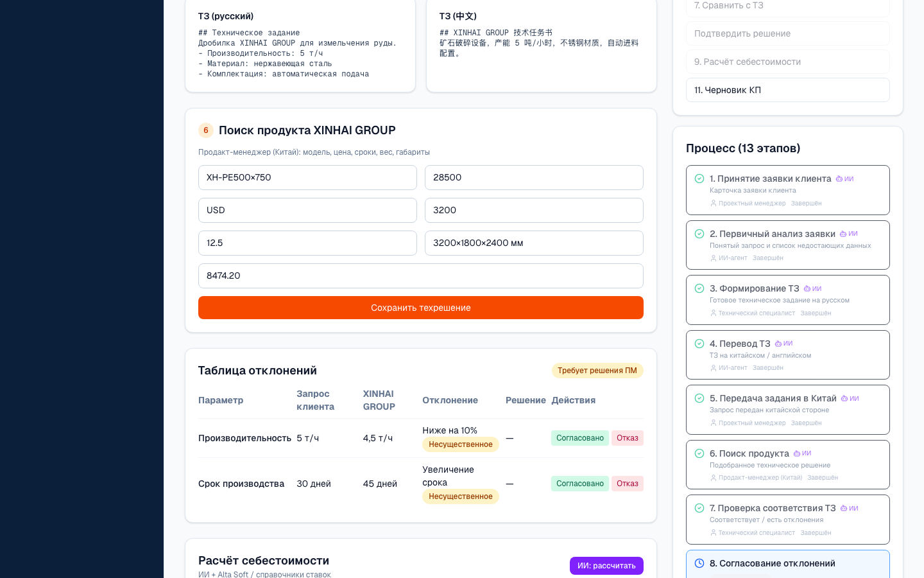Open process step 6. Поиск продукта

click(788, 465)
